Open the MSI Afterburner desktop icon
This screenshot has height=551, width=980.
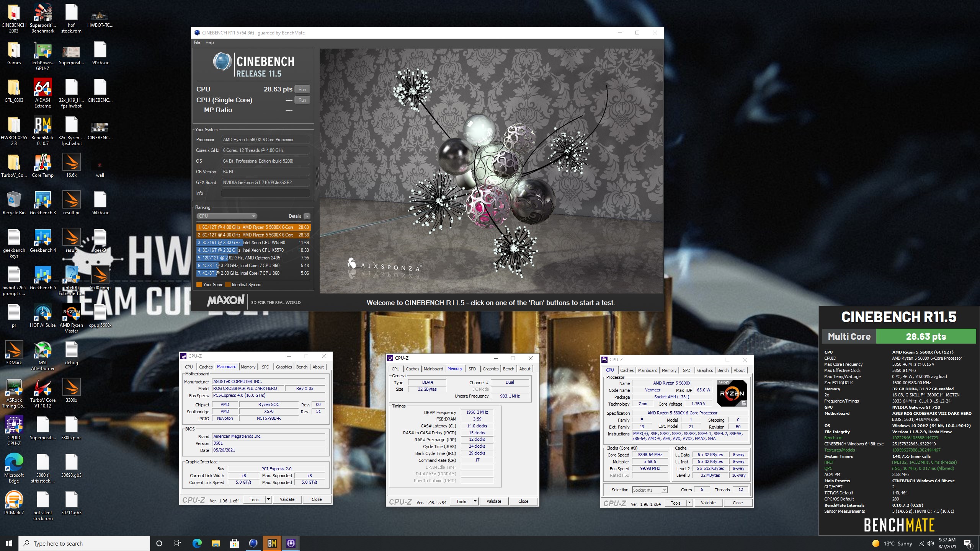42,356
